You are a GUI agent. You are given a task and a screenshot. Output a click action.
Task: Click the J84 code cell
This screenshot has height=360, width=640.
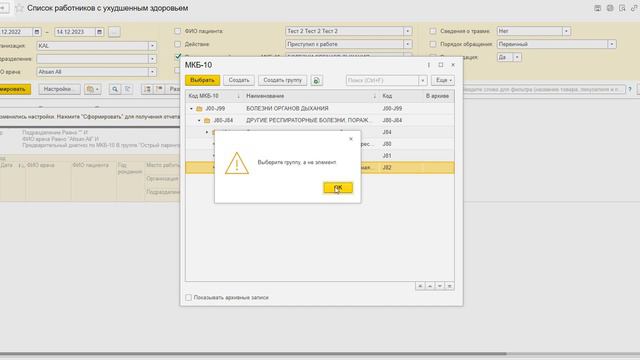(x=387, y=132)
